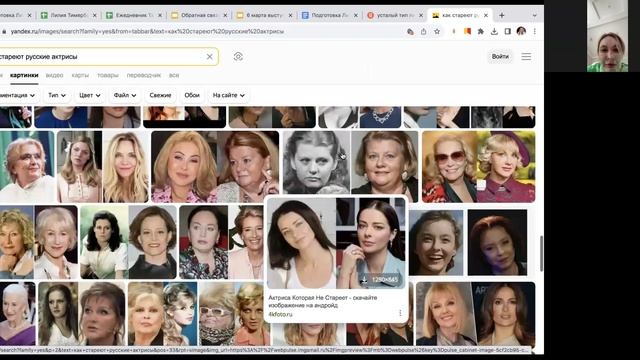Screen dimensions: 640x360
Task: Toggle the Chrome side panel icon
Action: [507, 31]
